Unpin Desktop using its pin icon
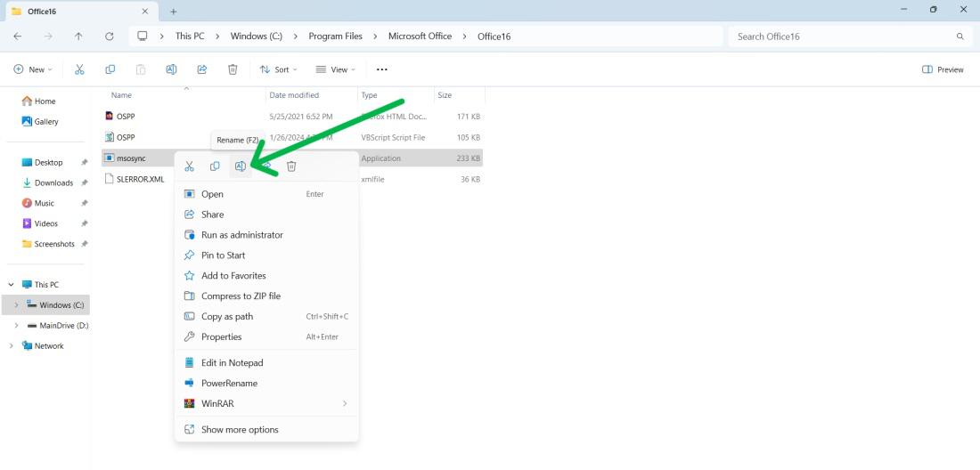Image resolution: width=980 pixels, height=470 pixels. pos(85,162)
